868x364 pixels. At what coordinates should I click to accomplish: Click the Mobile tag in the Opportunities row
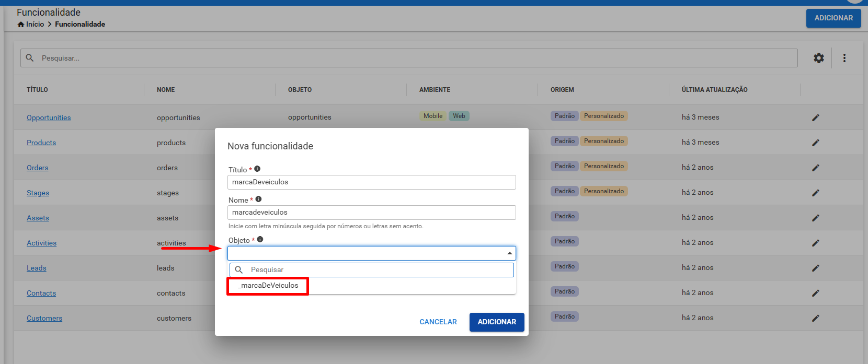click(433, 116)
